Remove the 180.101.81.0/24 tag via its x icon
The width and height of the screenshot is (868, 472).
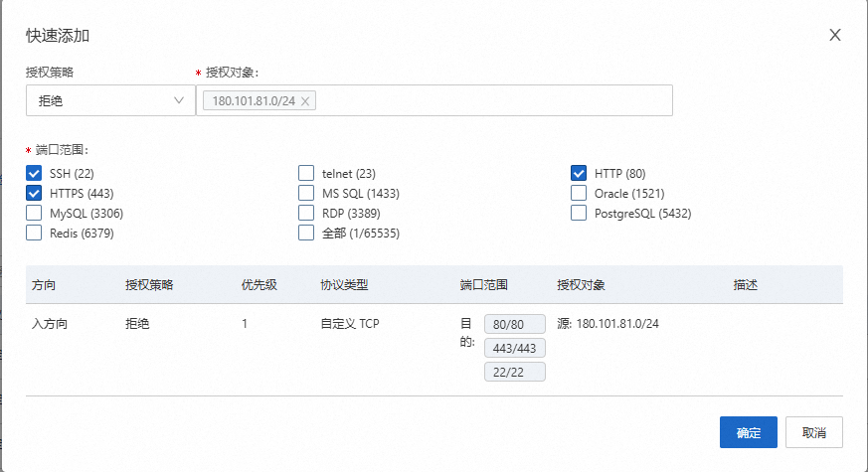[x=305, y=101]
